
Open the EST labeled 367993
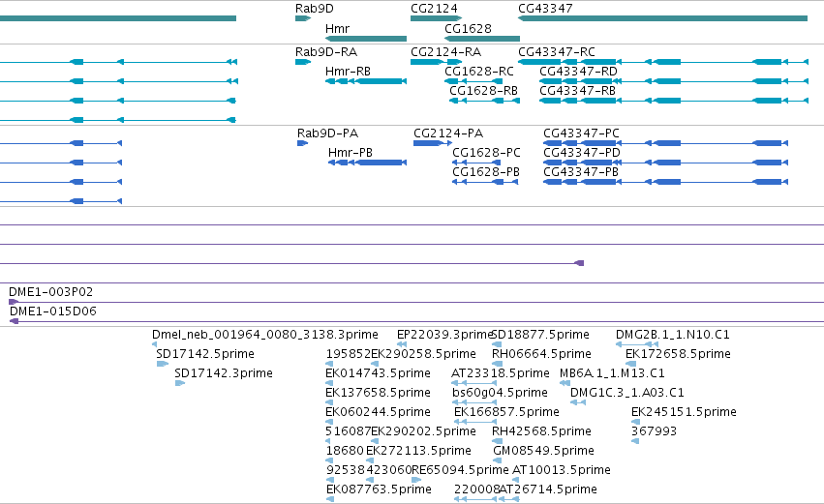point(654,432)
